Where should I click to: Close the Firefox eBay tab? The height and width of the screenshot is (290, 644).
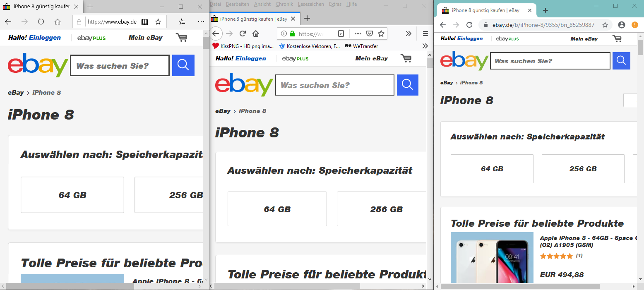click(293, 19)
